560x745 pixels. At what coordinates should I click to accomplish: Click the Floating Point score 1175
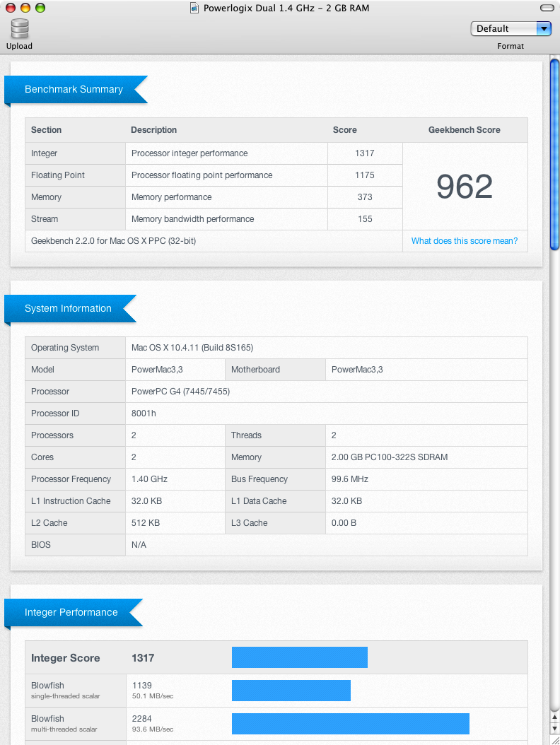(365, 175)
